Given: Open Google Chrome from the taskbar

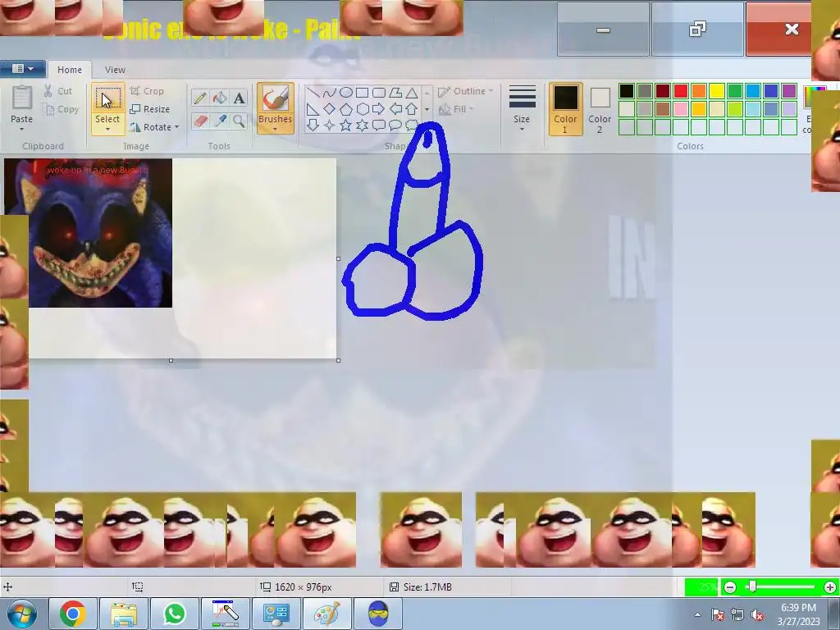Looking at the screenshot, I should (x=73, y=614).
